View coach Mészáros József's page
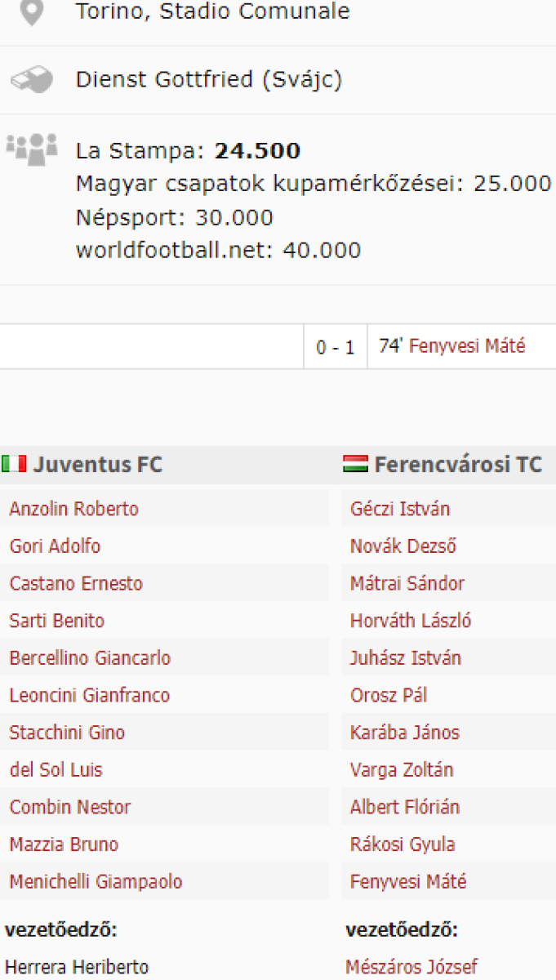 411,967
